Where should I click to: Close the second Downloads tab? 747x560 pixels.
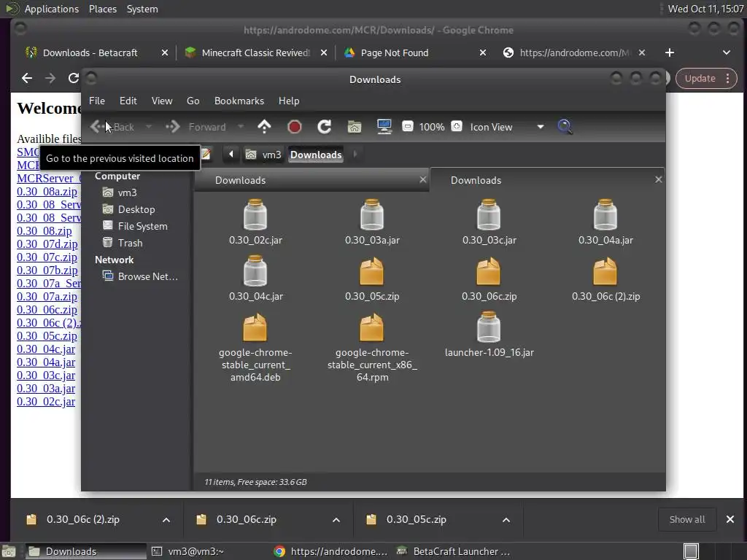point(659,179)
